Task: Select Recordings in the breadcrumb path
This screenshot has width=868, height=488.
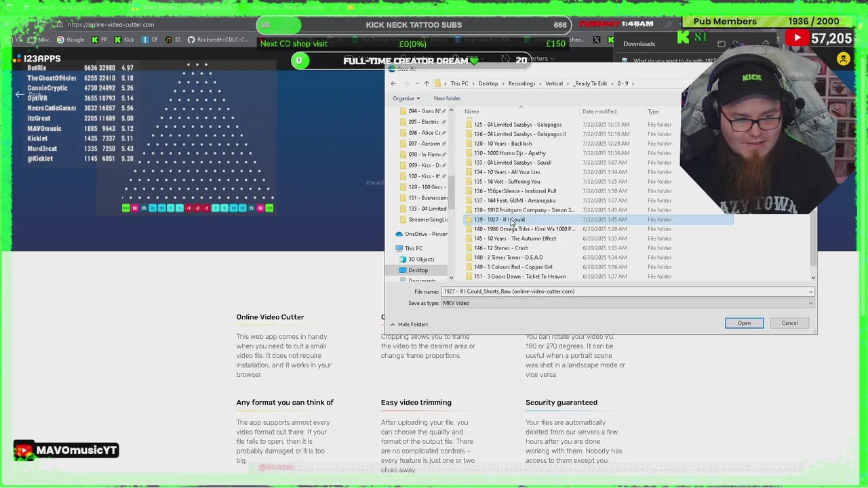Action: pos(521,83)
